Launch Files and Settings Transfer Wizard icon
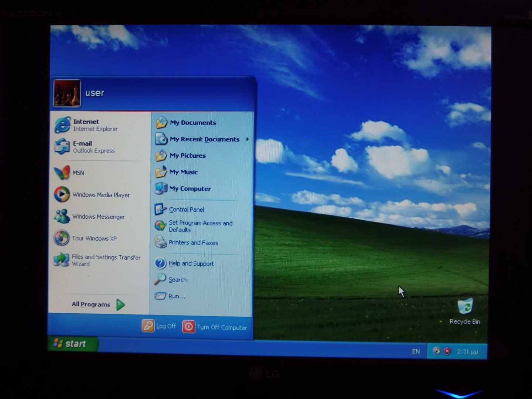The width and height of the screenshot is (532, 399). pyautogui.click(x=61, y=260)
